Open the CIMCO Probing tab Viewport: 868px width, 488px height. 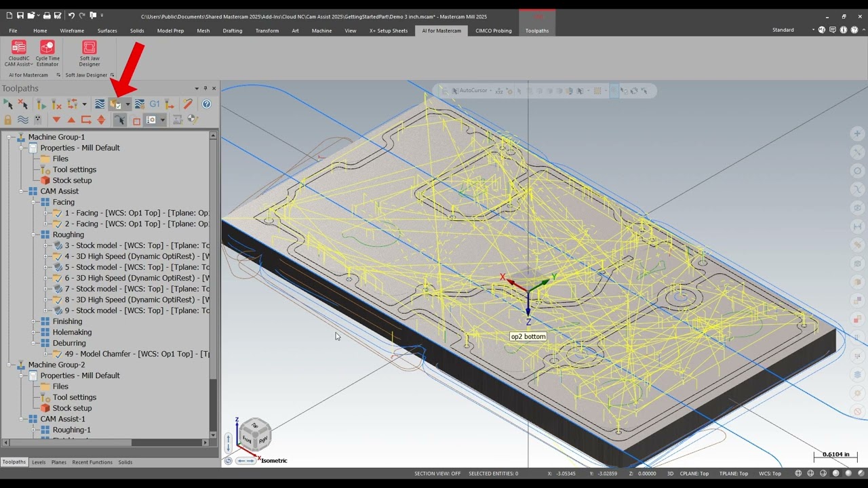click(494, 30)
